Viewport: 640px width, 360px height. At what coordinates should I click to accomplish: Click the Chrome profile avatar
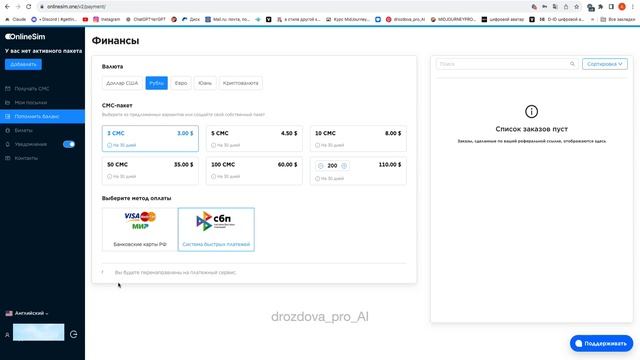click(622, 7)
